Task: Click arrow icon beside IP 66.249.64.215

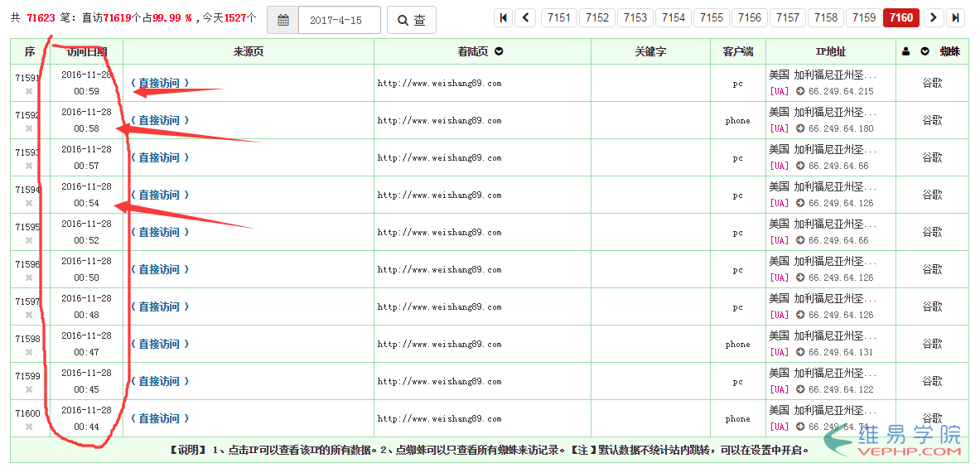Action: (x=800, y=91)
